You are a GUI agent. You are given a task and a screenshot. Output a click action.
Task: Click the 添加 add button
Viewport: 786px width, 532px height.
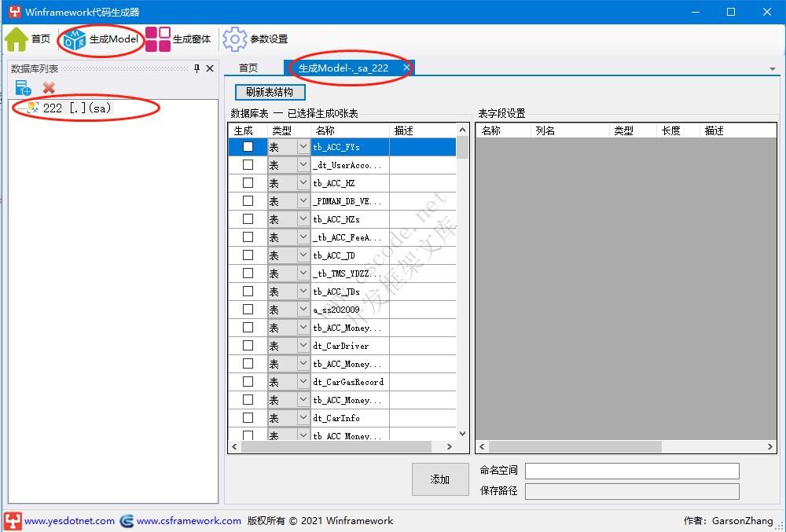coord(439,479)
